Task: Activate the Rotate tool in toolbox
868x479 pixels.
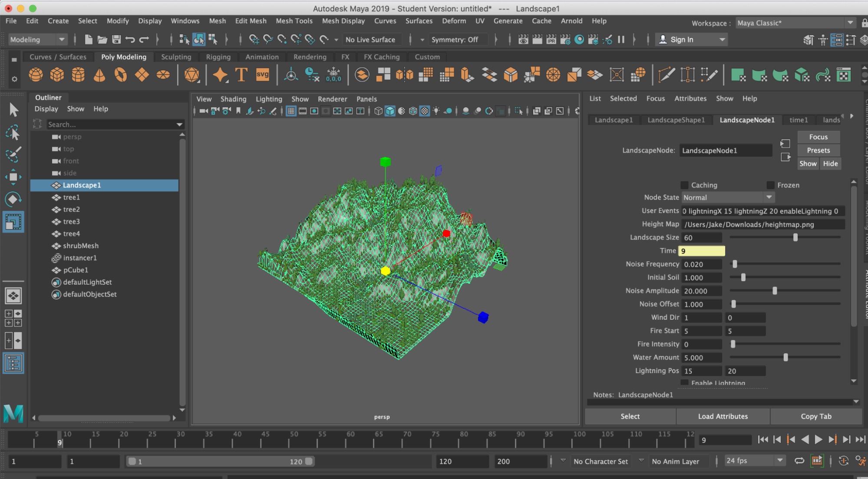Action: pos(13,199)
